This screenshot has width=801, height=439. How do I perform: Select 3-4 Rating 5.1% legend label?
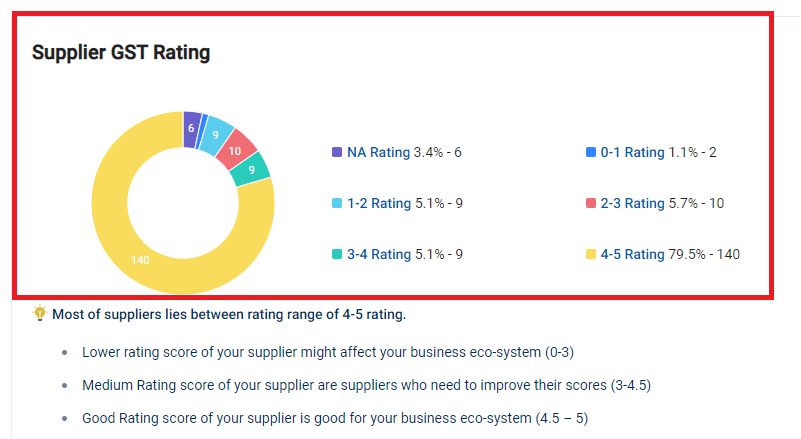pos(405,254)
